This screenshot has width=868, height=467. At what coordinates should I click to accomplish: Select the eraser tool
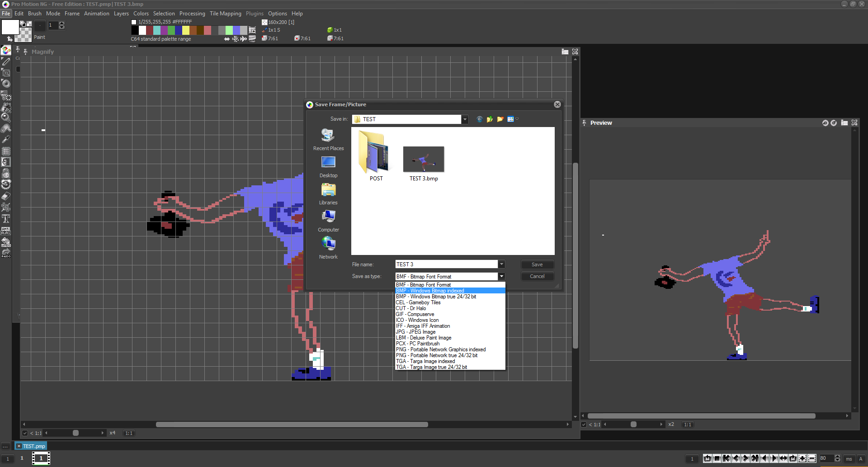[x=6, y=196]
